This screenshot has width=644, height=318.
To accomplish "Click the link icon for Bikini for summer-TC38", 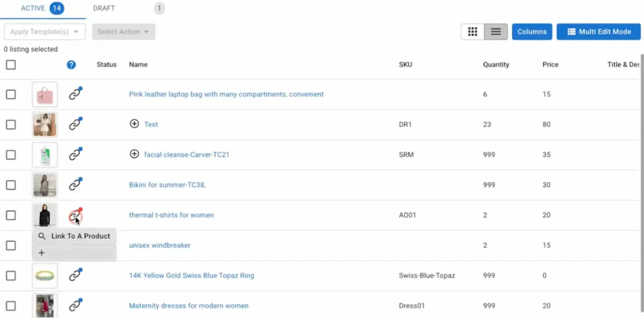I will (75, 184).
